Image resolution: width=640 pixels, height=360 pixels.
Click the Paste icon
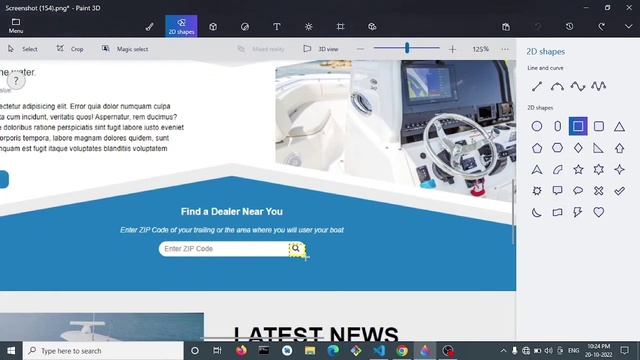pos(506,27)
